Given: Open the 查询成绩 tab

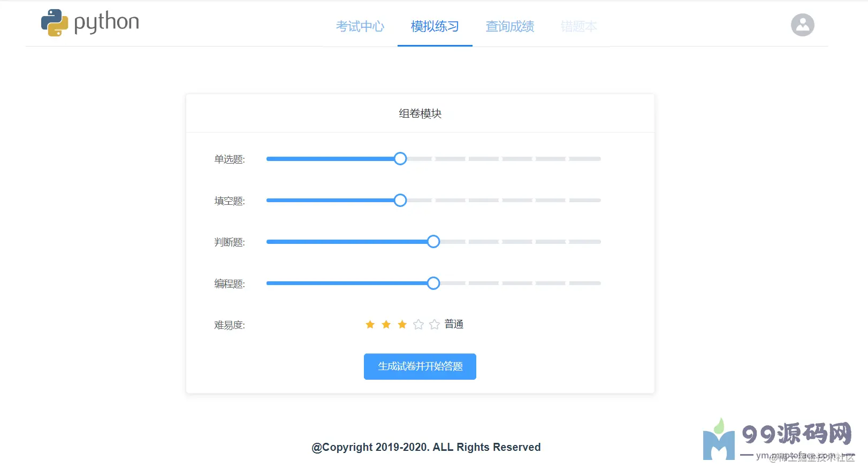Looking at the screenshot, I should point(510,26).
